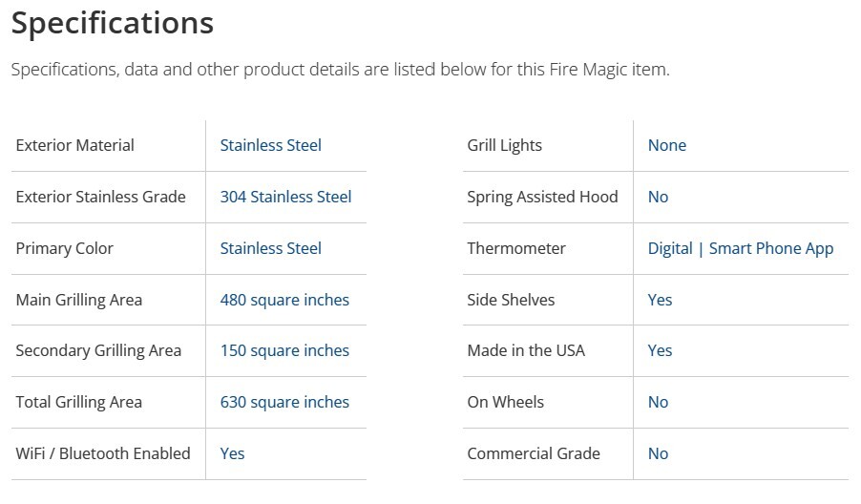Click Yes beside WiFi / Bluetooth Enabled
861x504 pixels.
coord(232,453)
